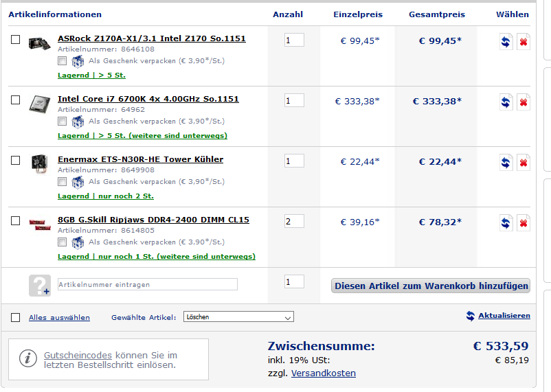Click the blue arrows icon next to Aktualisieren
This screenshot has width=551, height=392.
(470, 316)
